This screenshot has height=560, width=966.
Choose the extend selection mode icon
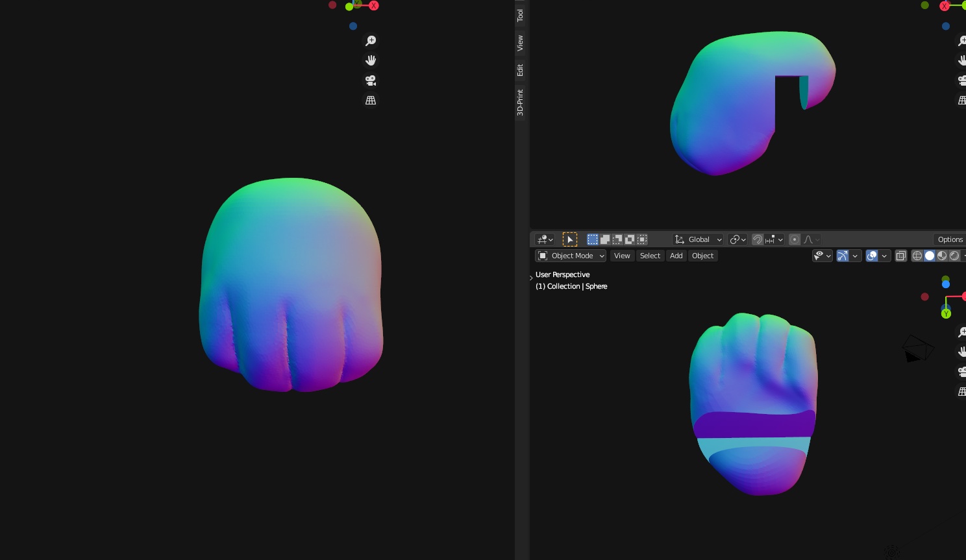(x=605, y=239)
